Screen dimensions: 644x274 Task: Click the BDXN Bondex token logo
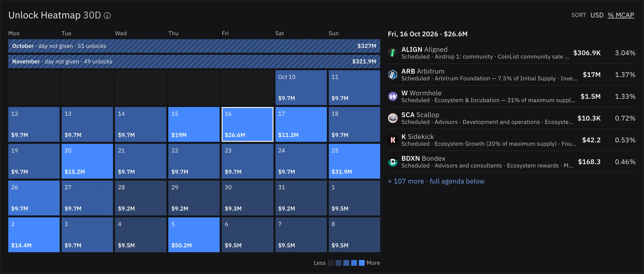point(393,161)
